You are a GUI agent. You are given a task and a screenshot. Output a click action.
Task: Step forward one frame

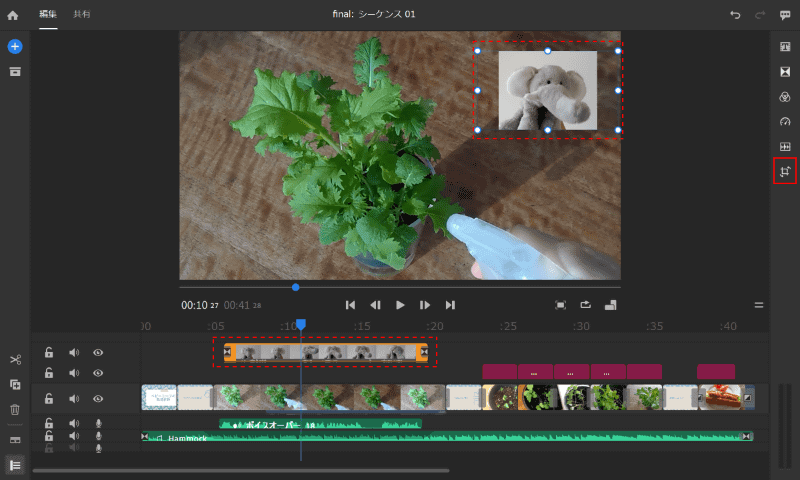pos(425,305)
